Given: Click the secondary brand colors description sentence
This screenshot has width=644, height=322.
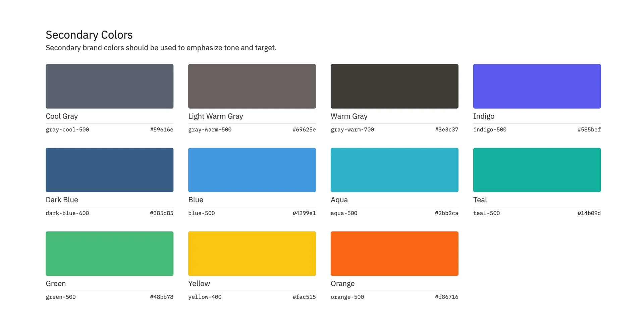Looking at the screenshot, I should [161, 48].
